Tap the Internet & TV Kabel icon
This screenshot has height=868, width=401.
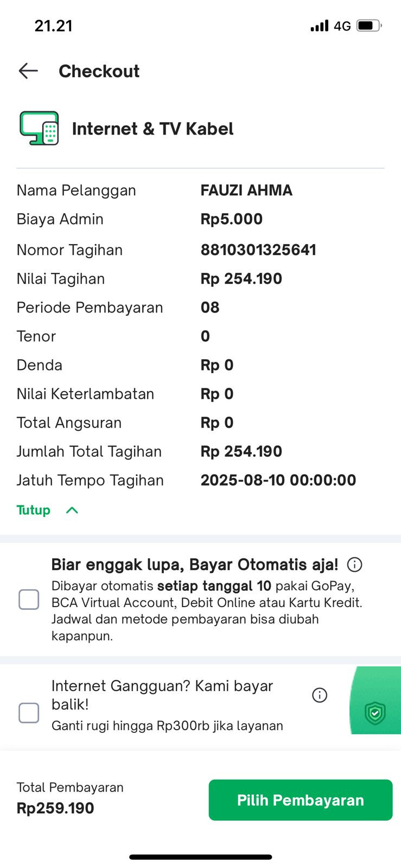pyautogui.click(x=39, y=128)
